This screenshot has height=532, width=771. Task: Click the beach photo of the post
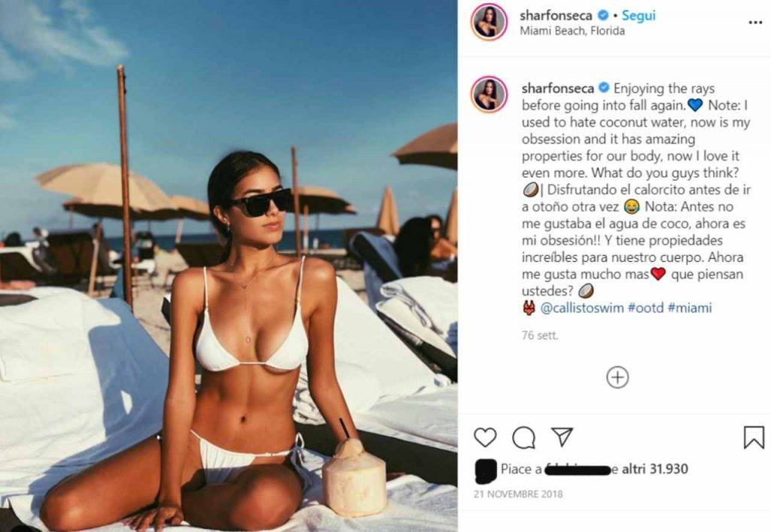click(229, 266)
